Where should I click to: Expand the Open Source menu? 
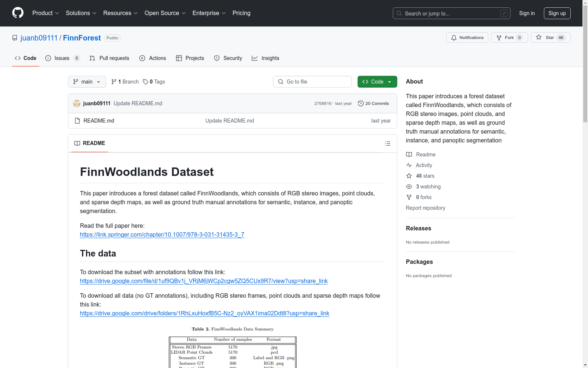coord(165,13)
